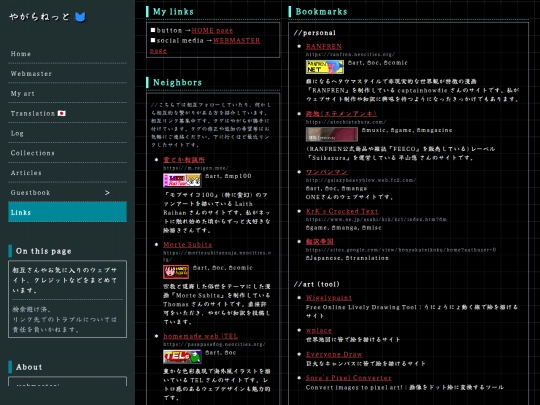This screenshot has width=540, height=405.
Task: Click the On this page heading
Action: tap(43, 251)
